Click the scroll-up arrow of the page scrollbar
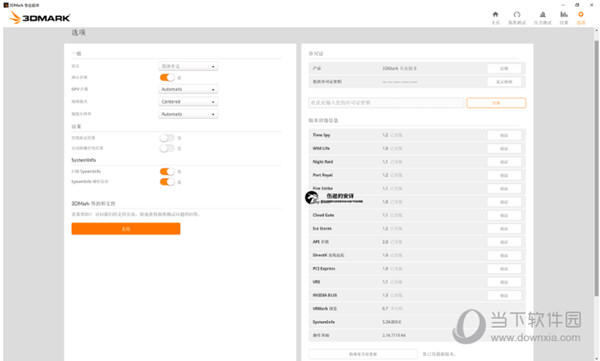 tap(596, 30)
